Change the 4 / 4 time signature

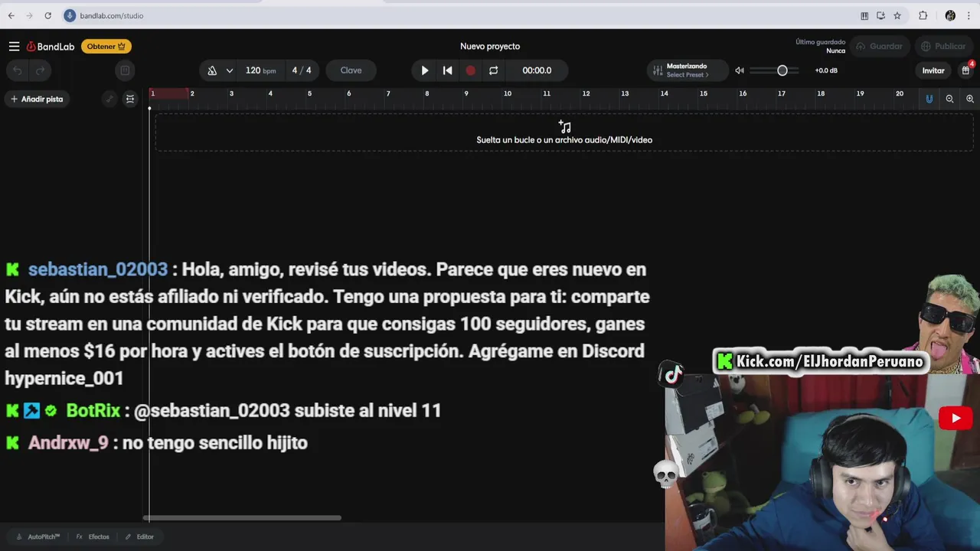(302, 70)
